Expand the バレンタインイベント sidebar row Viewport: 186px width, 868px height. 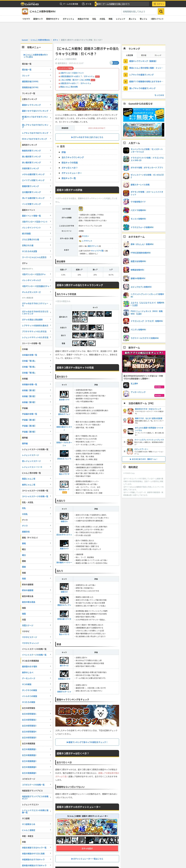tap(37, 227)
